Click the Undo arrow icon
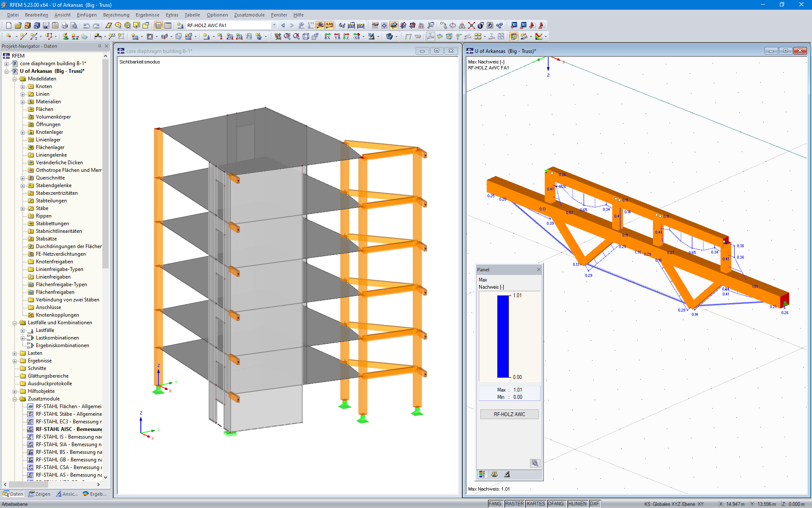This screenshot has width=812, height=508. coord(86,25)
